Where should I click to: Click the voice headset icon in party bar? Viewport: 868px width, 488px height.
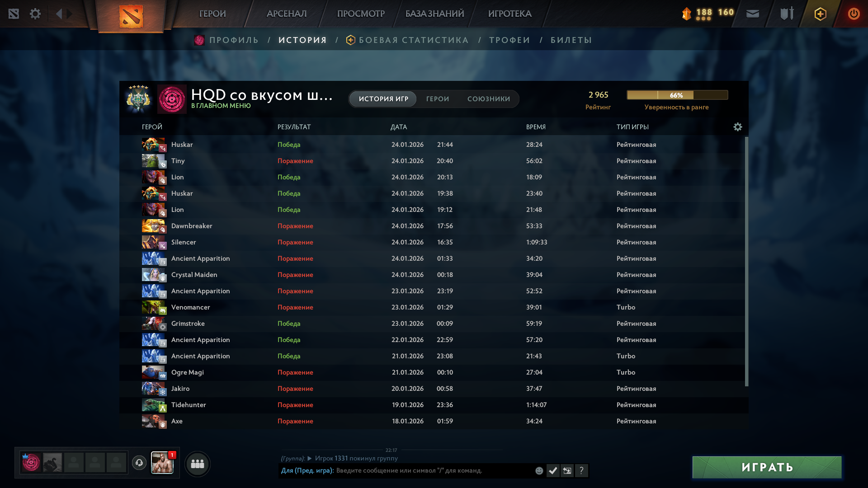[x=139, y=463]
